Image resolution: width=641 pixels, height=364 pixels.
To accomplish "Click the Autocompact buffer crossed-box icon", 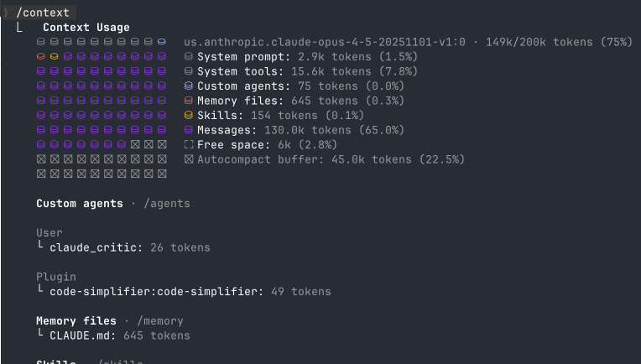I will [x=189, y=159].
